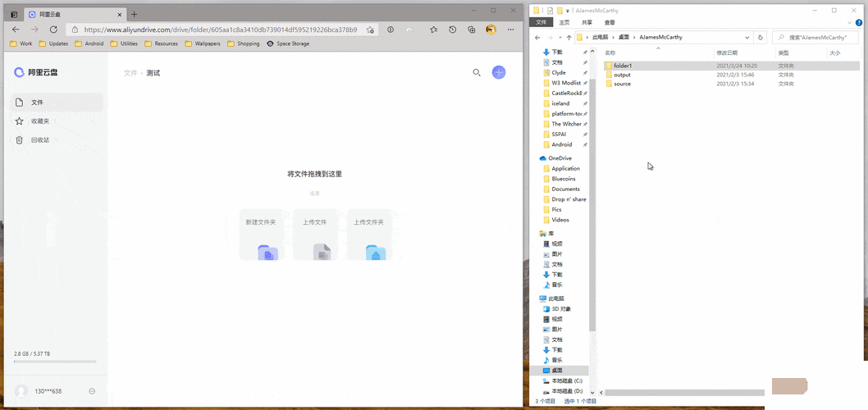This screenshot has height=410, width=868.
Task: Open the search icon in Aliyun Drive
Action: tap(476, 72)
